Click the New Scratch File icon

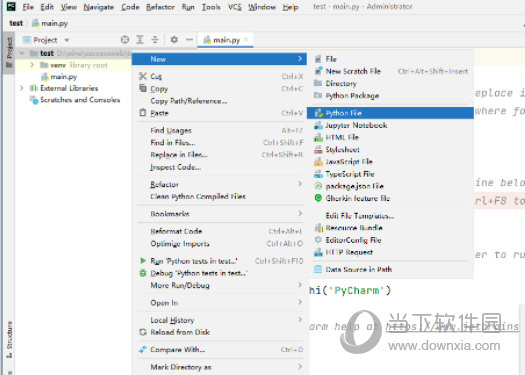pyautogui.click(x=318, y=71)
